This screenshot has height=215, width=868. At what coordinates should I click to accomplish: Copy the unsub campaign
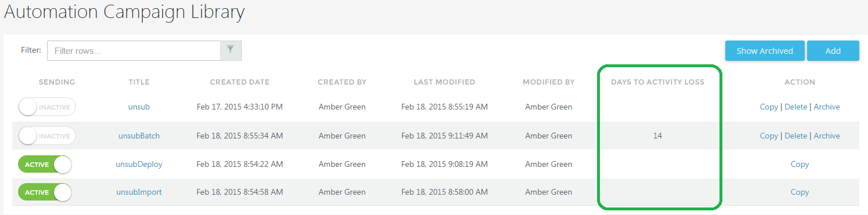(769, 107)
